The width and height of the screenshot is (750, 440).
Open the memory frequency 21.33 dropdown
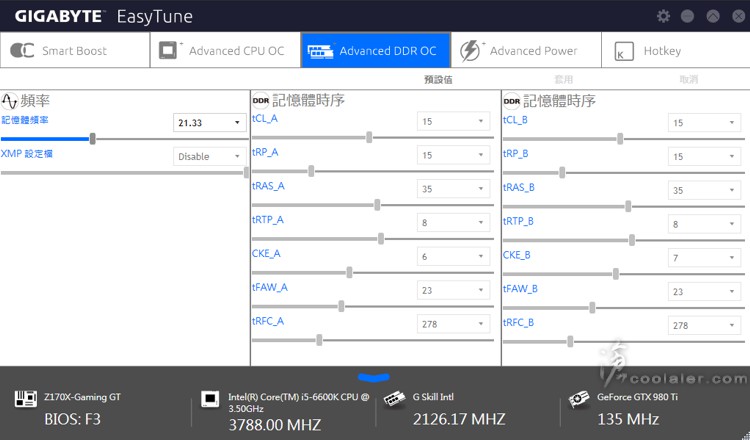210,122
